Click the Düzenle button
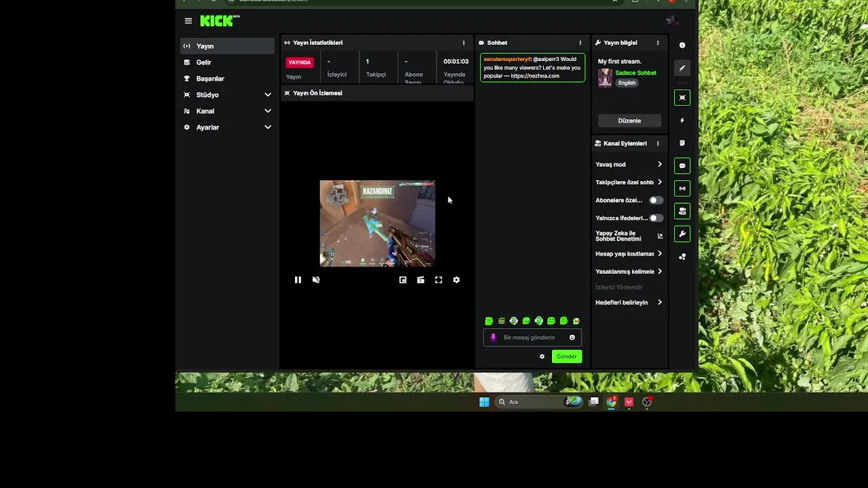 pos(629,121)
